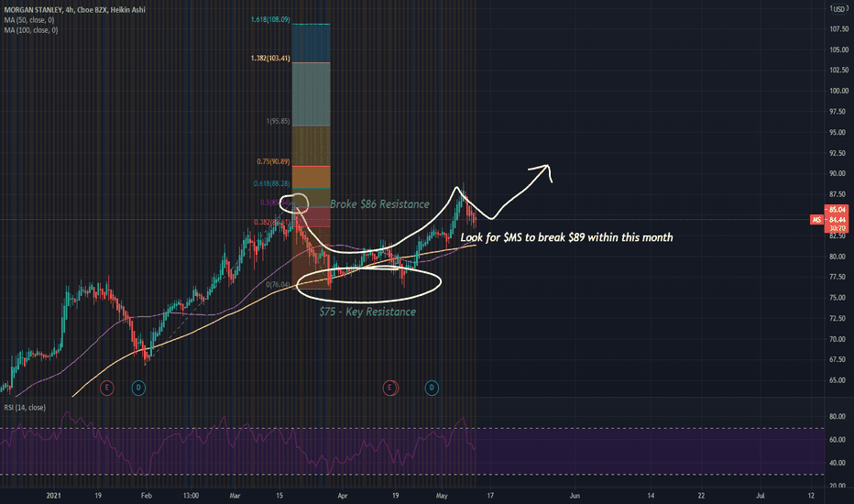Click the 1(95.85) Fibonacci level label

click(x=278, y=121)
